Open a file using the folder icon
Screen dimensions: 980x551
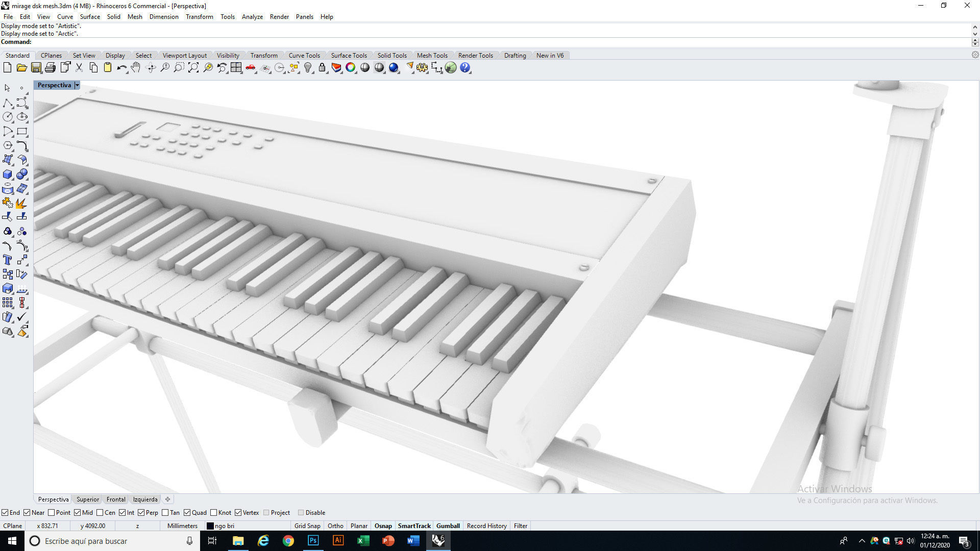21,68
